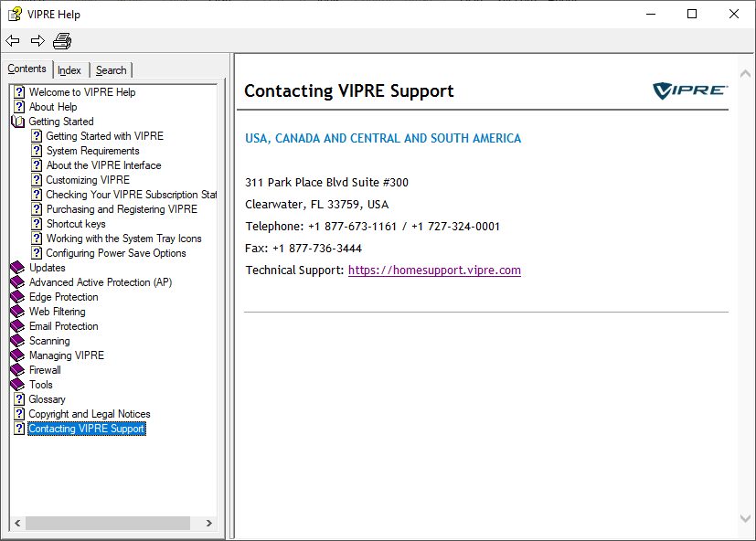Expand the Scanning book icon
The image size is (756, 541).
17,341
